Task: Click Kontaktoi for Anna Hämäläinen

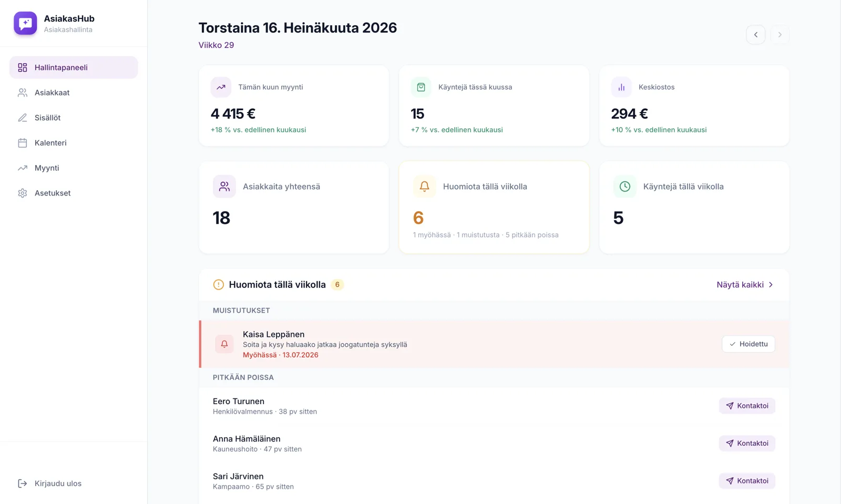Action: (x=747, y=443)
